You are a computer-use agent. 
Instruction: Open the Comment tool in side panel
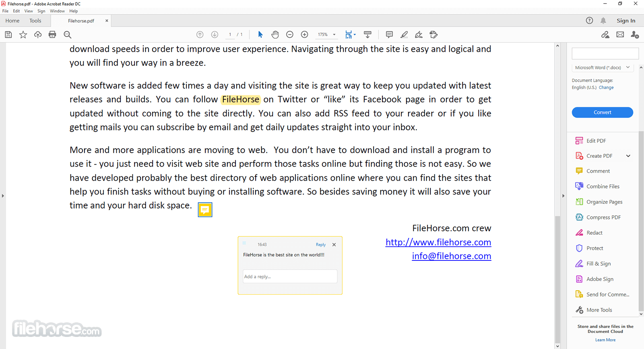tap(592, 171)
